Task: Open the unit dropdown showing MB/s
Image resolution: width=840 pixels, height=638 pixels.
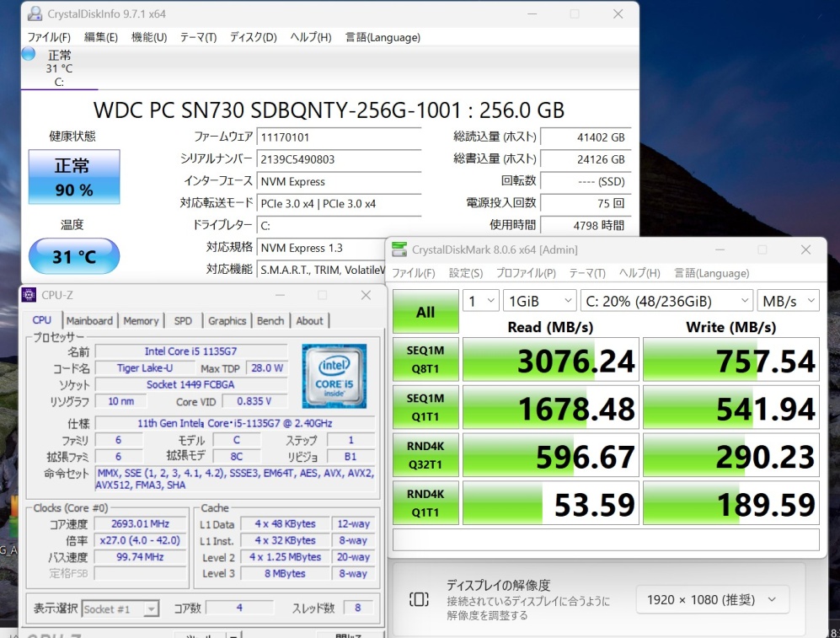Action: pyautogui.click(x=788, y=301)
